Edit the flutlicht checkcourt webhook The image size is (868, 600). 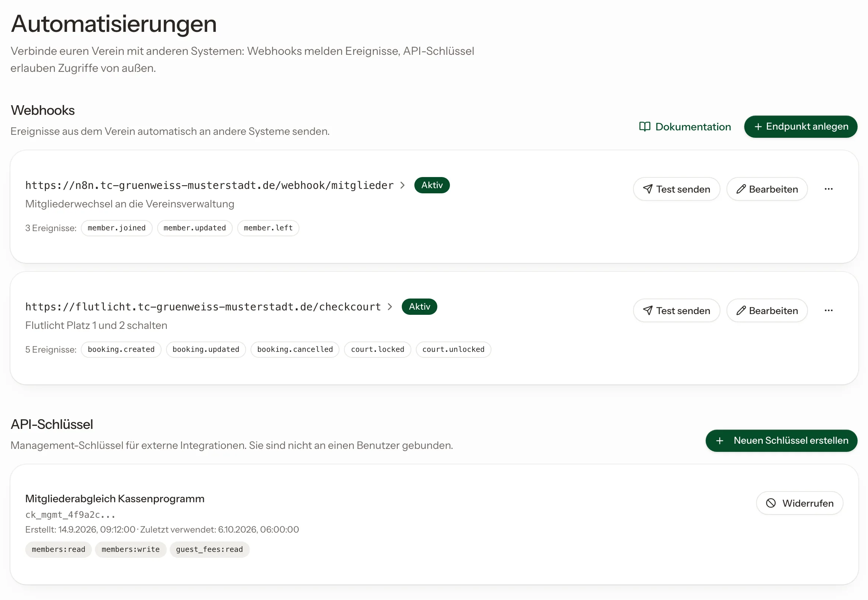tap(767, 310)
